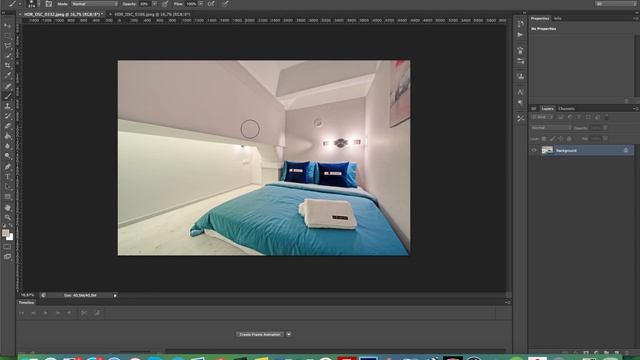Open the Timeline panel tab
Screen dimensions: 640x360
pos(27,302)
